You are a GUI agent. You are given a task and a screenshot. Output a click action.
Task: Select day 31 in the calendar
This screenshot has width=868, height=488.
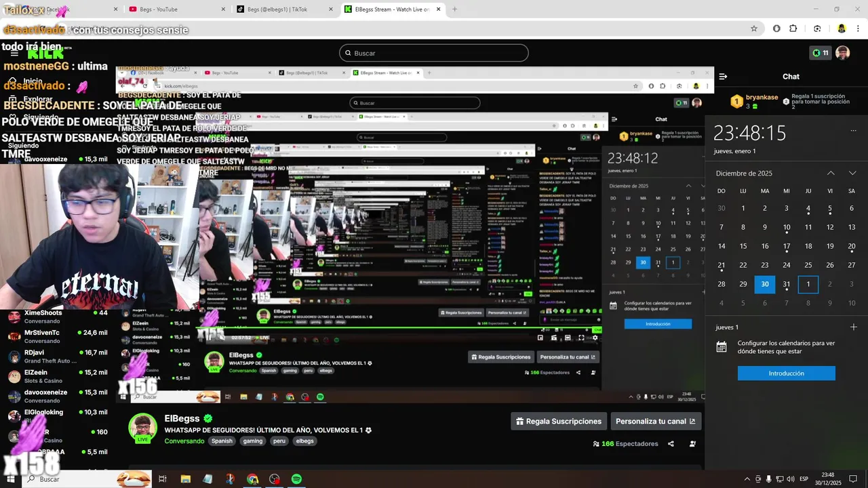point(787,284)
